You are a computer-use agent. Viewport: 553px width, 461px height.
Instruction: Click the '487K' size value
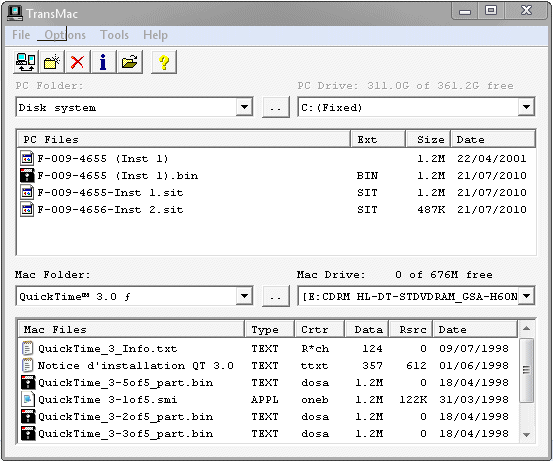tap(431, 210)
